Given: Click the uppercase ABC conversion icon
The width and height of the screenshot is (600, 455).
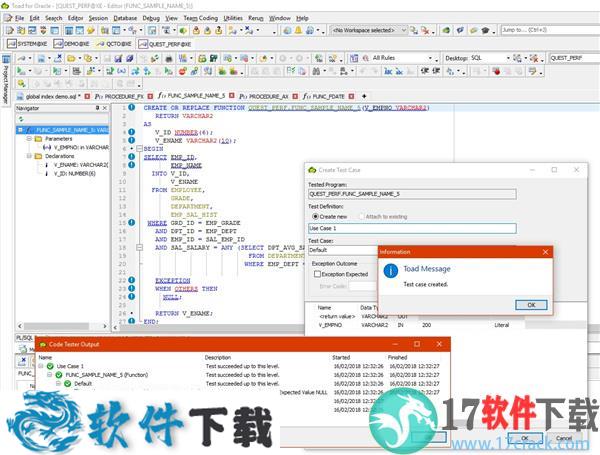Looking at the screenshot, I should pos(388,71).
